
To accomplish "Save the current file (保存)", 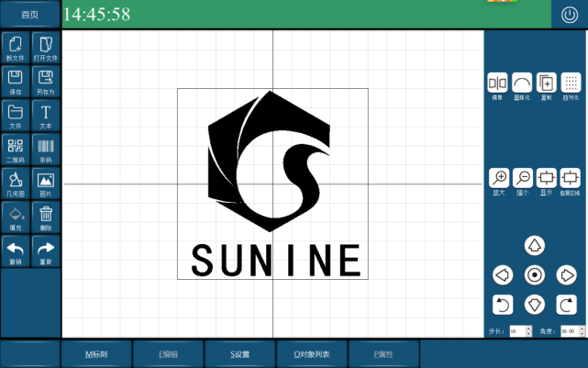I will point(16,82).
